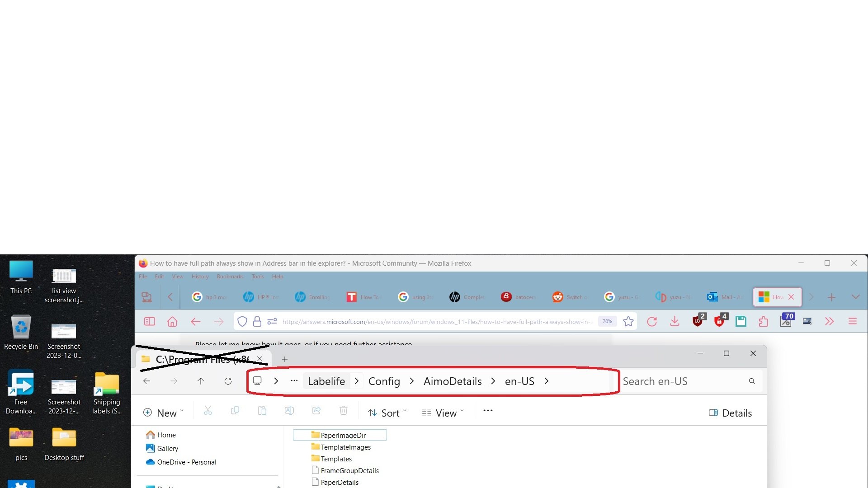The image size is (868, 488).
Task: Select the Copy icon in Explorer toolbar
Action: coord(235,410)
